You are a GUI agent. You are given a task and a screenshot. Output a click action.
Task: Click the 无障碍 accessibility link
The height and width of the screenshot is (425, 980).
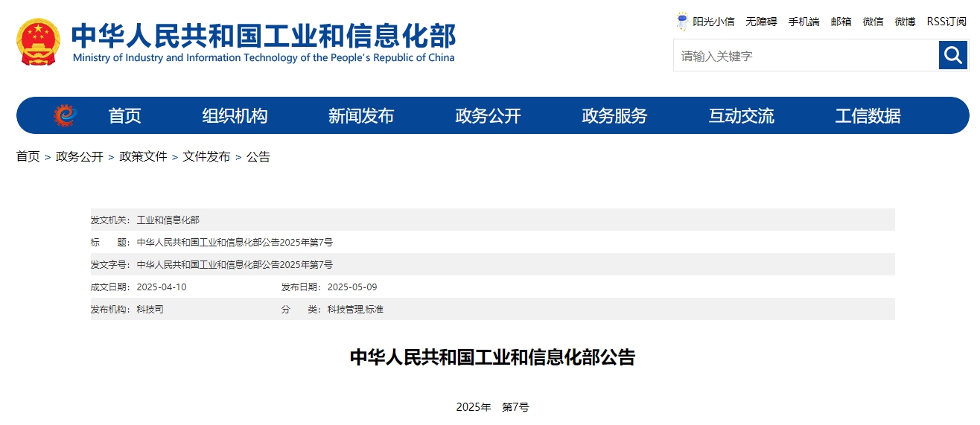761,22
